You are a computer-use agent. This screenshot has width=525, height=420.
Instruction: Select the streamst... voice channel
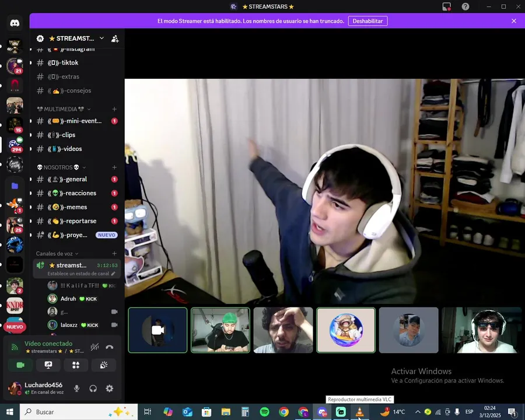(76, 268)
